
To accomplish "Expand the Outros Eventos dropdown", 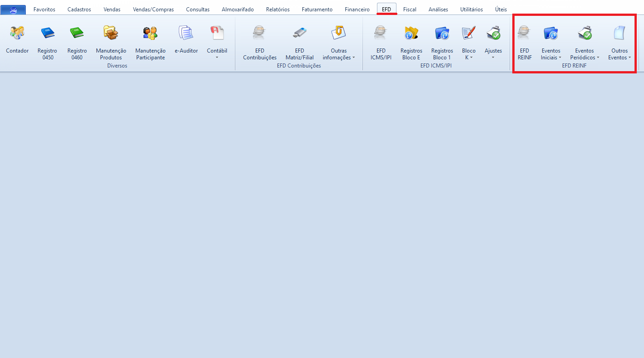I will tap(619, 53).
